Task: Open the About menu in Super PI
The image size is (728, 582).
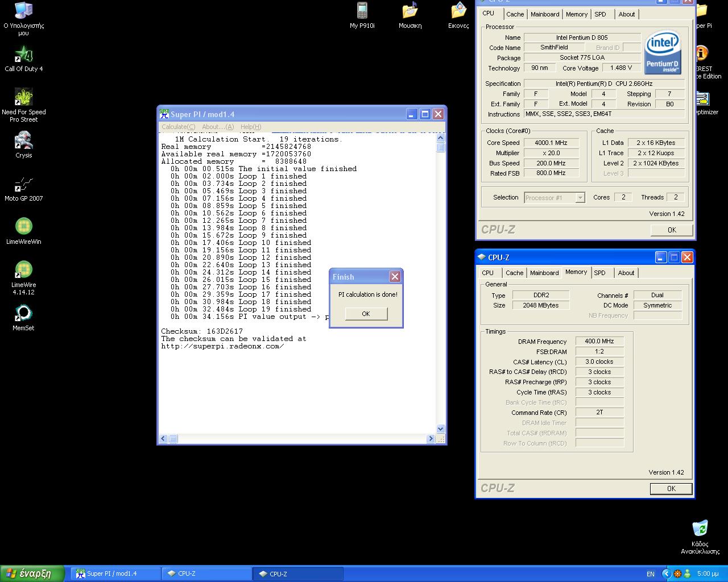Action: click(x=217, y=127)
